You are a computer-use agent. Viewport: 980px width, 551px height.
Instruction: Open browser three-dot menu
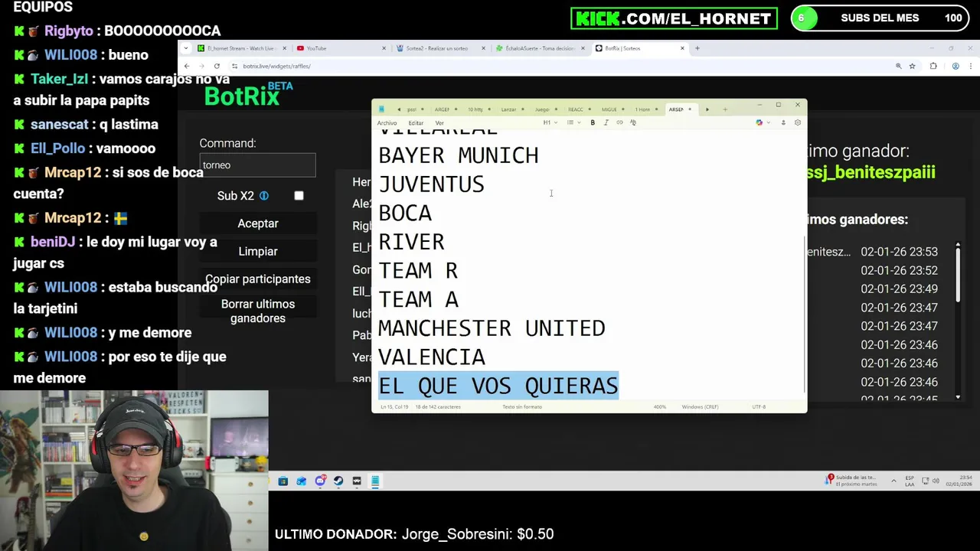pyautogui.click(x=971, y=66)
